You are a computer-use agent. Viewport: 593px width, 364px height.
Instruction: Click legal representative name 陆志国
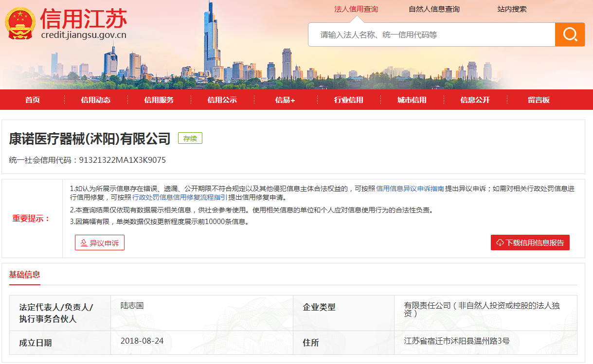pyautogui.click(x=132, y=306)
